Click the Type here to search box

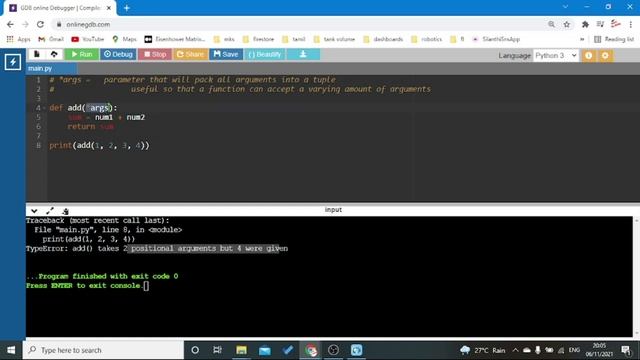tap(103, 350)
